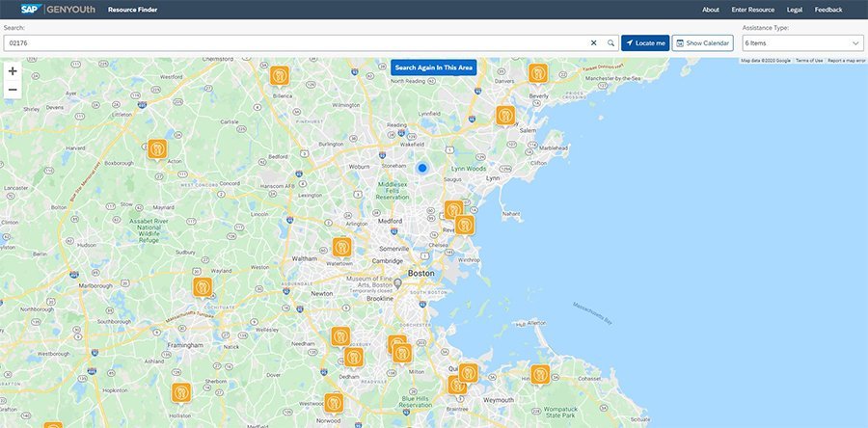The image size is (868, 428).
Task: Select the resource marker above Holliston
Action: click(181, 392)
